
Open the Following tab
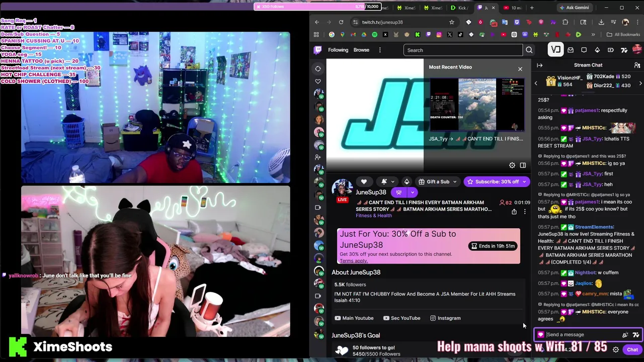pos(338,50)
